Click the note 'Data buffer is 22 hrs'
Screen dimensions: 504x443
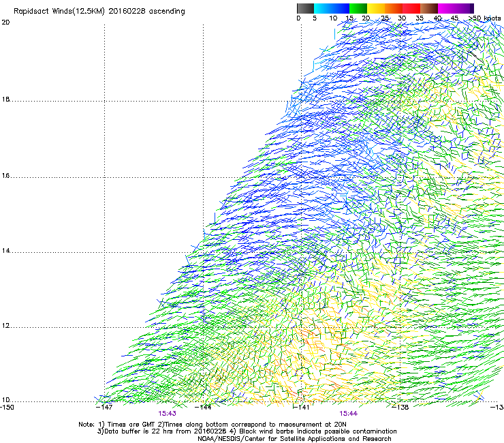point(136,431)
